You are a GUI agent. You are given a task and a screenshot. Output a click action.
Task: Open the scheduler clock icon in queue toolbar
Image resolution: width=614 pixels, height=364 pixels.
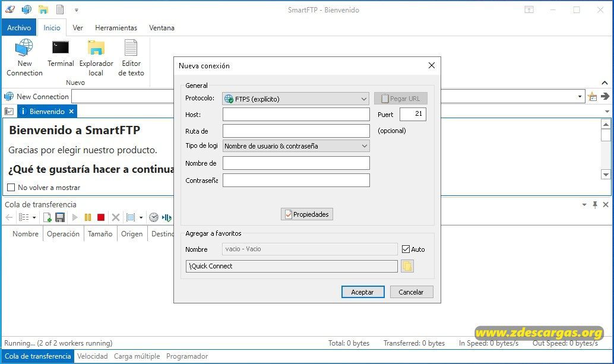point(153,217)
